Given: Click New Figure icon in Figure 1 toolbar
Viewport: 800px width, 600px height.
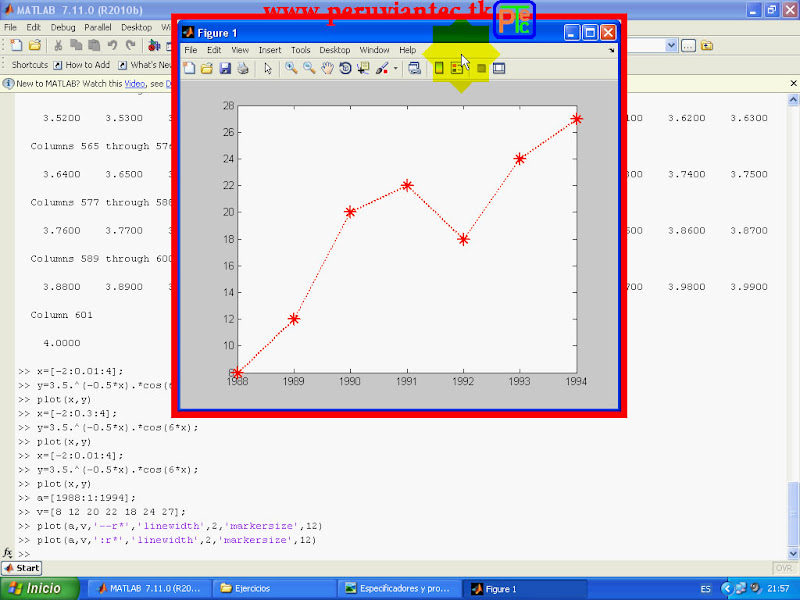Looking at the screenshot, I should coord(189,68).
